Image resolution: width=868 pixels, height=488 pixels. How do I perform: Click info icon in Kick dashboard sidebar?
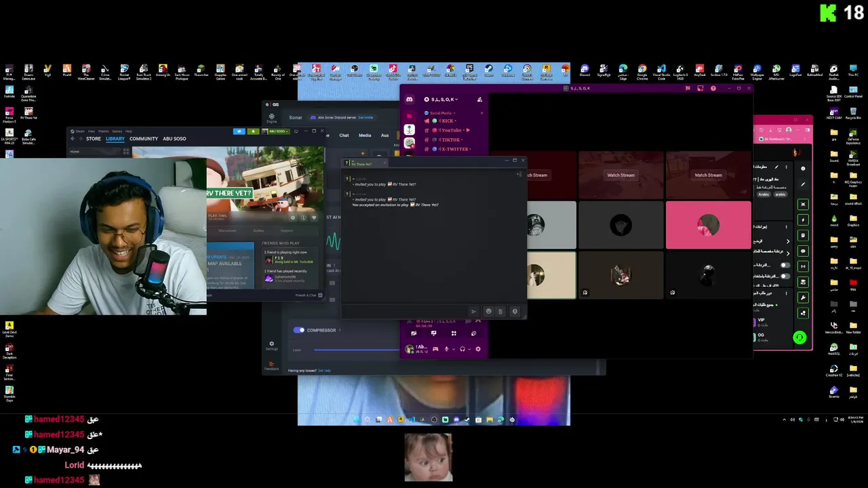(x=803, y=168)
